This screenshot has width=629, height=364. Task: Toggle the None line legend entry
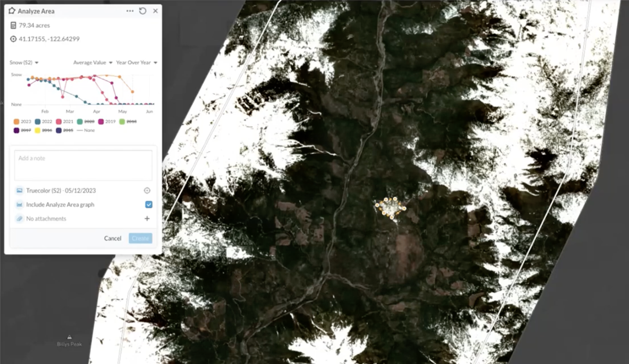(86, 130)
